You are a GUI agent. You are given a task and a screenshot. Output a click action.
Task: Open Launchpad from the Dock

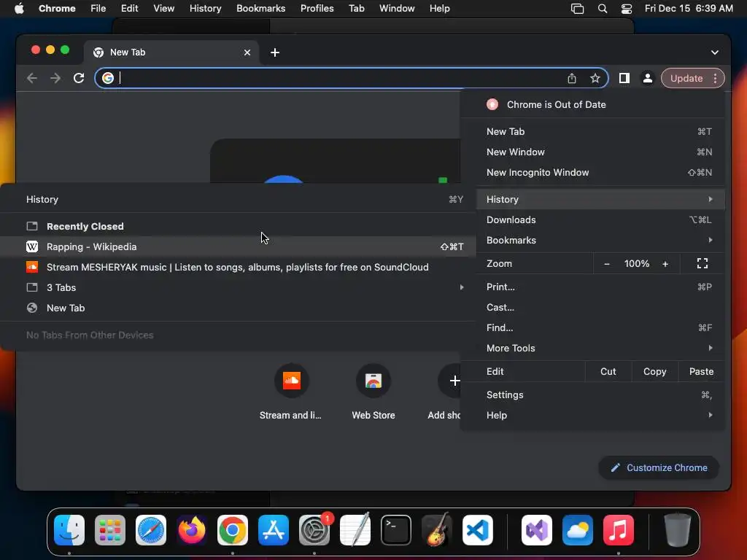tap(110, 530)
